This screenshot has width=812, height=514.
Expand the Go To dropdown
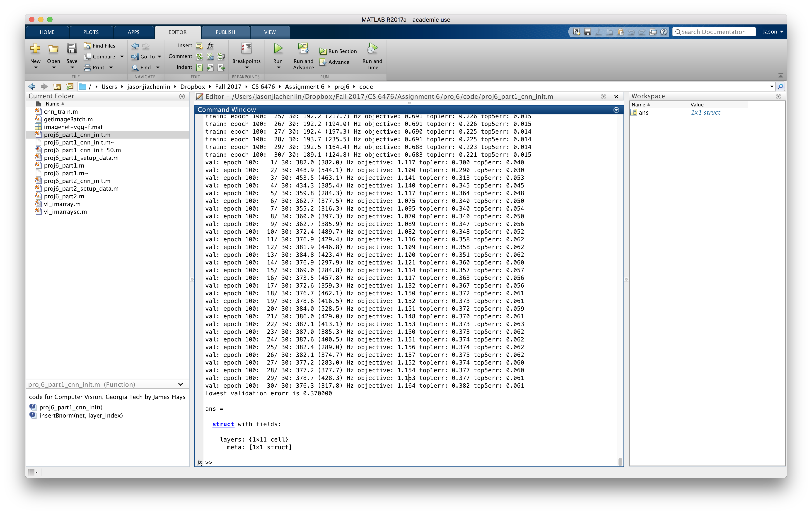tap(159, 57)
